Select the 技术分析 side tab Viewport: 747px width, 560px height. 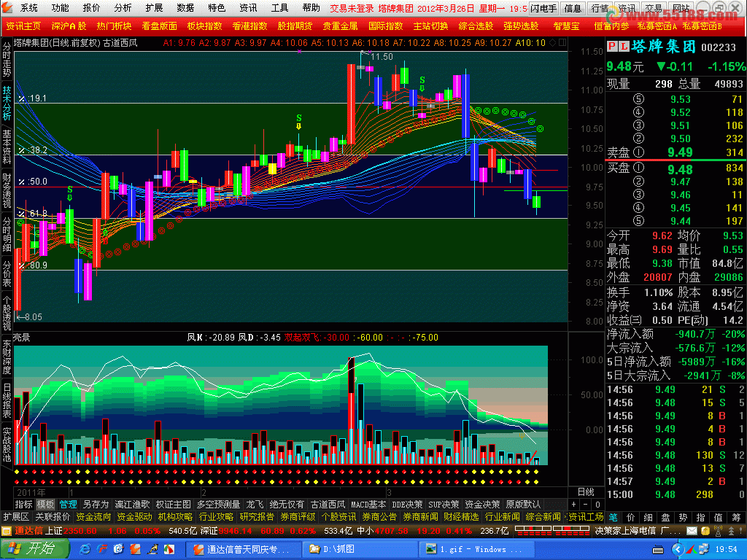[7, 104]
